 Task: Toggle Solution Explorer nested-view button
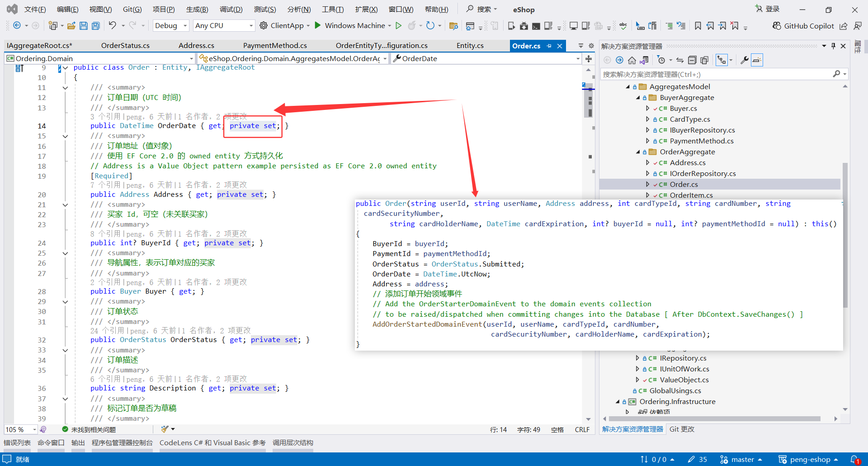[x=722, y=60]
